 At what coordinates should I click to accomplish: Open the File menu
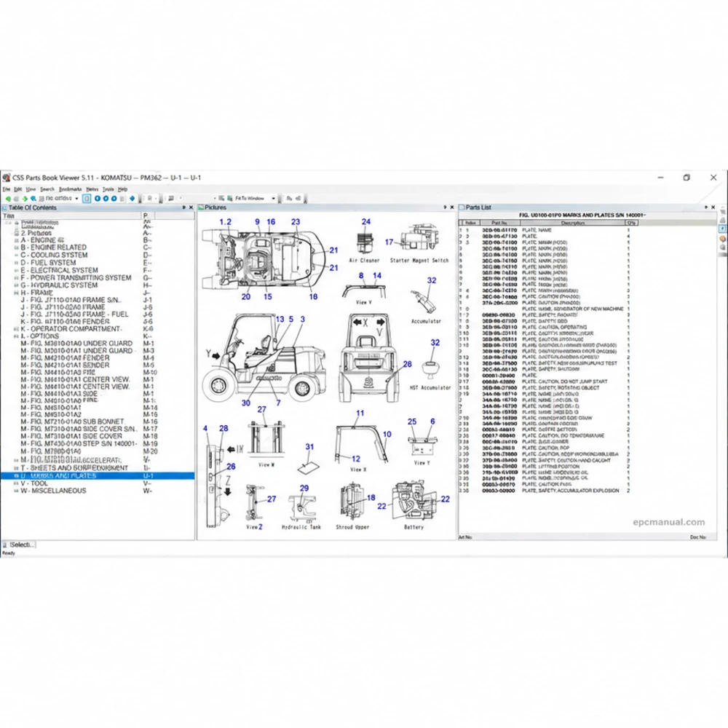click(x=7, y=189)
